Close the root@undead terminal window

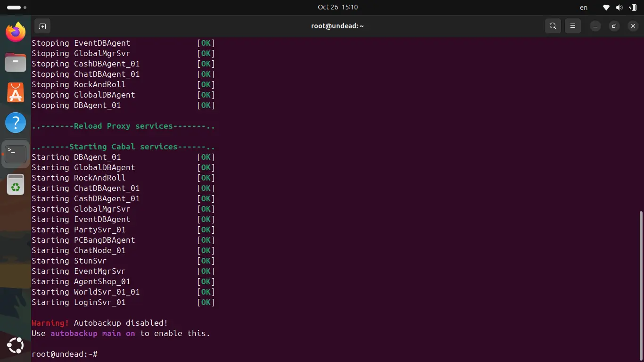tap(633, 26)
